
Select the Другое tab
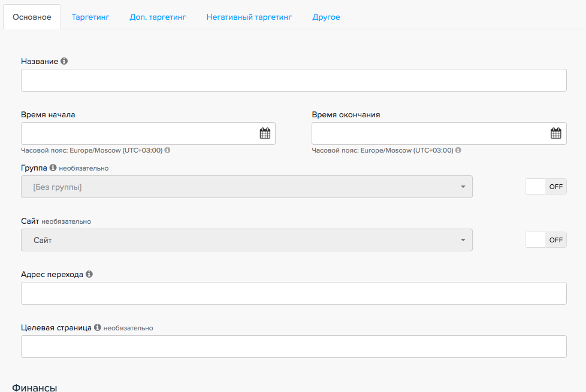(x=326, y=17)
